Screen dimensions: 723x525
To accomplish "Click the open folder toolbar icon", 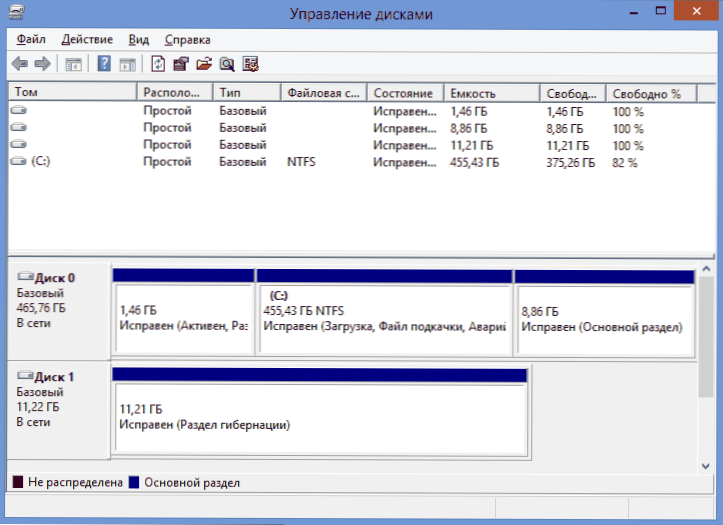I will [x=204, y=64].
